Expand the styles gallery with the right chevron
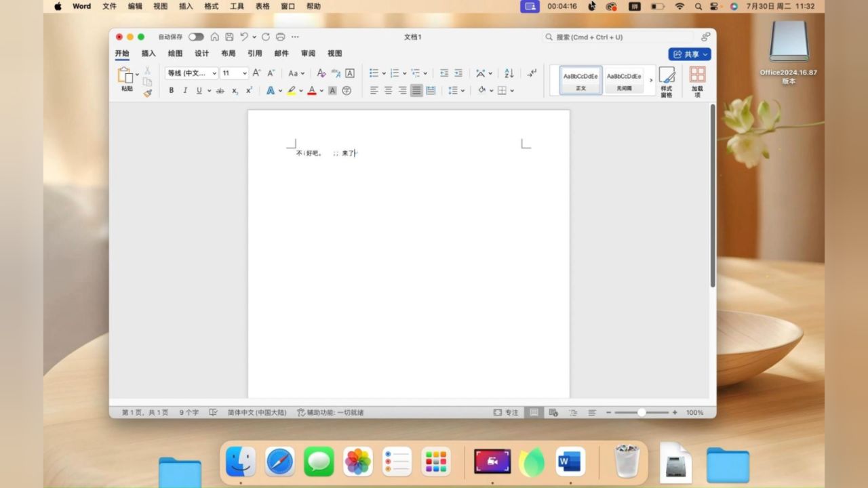Viewport: 868px width, 488px height. tap(650, 79)
